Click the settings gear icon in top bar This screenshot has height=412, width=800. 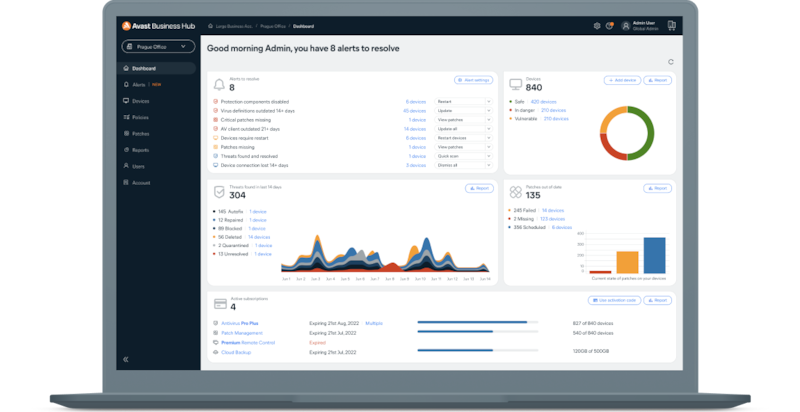(597, 26)
